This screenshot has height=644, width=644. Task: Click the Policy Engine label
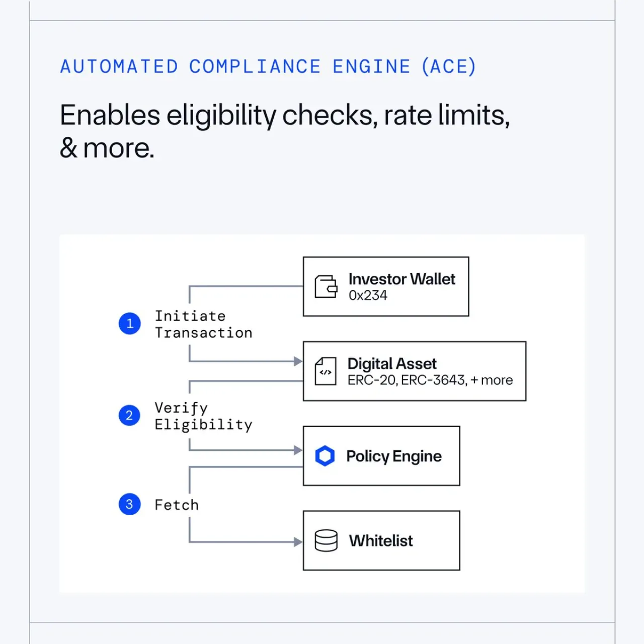[x=394, y=456]
